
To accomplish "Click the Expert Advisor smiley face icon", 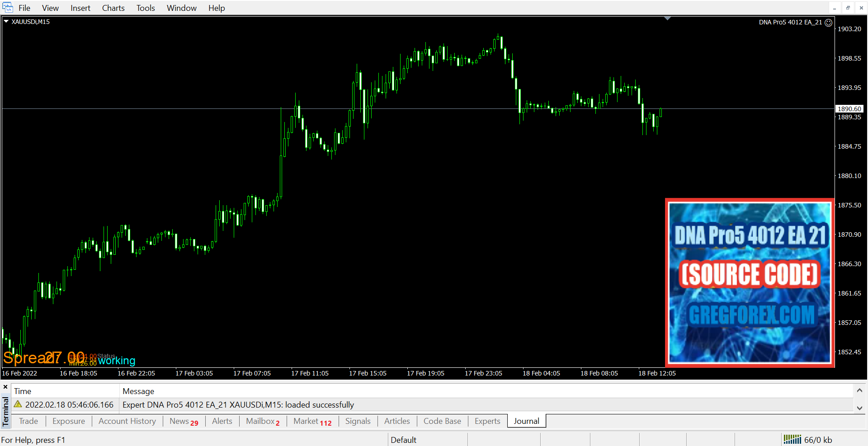I will pos(828,23).
